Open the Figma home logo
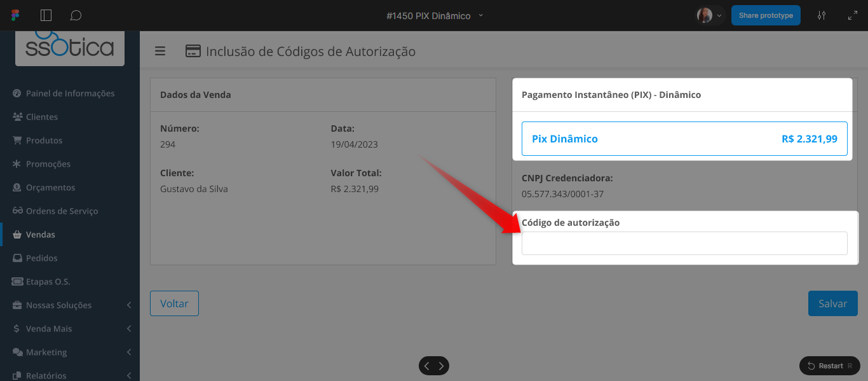This screenshot has height=381, width=868. (x=15, y=15)
